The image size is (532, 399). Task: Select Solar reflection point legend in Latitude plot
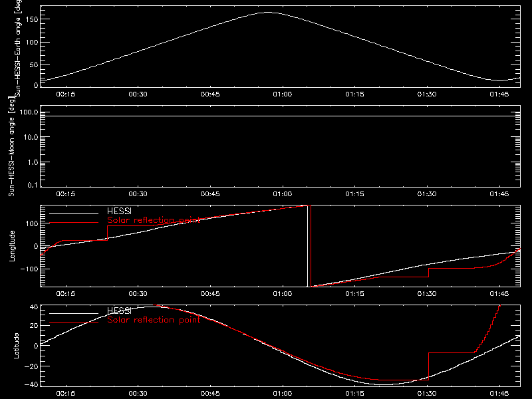click(x=154, y=320)
